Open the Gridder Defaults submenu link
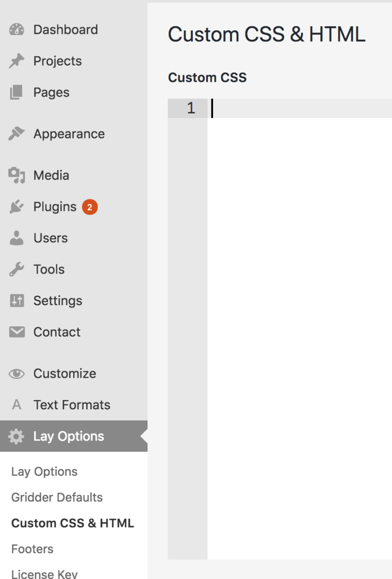 (x=57, y=498)
